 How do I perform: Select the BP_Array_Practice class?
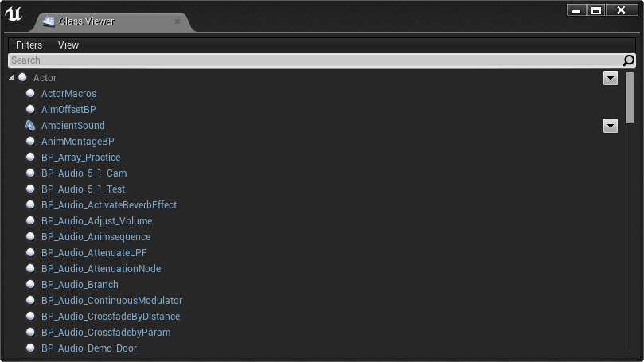(x=80, y=158)
